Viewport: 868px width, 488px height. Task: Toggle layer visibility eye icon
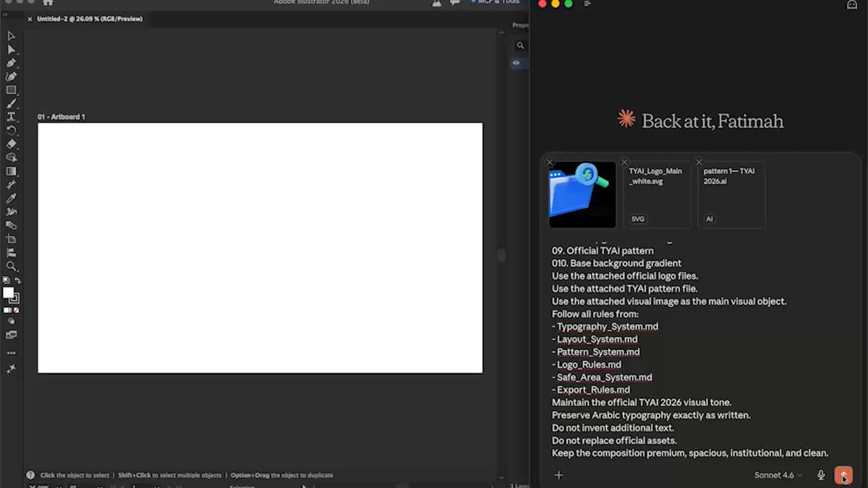tap(516, 63)
